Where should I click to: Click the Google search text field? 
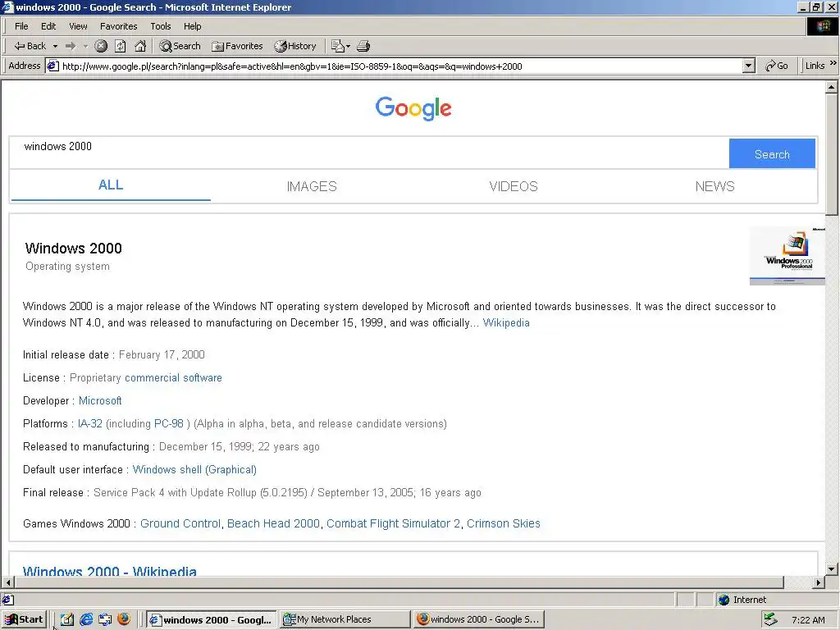click(369, 153)
